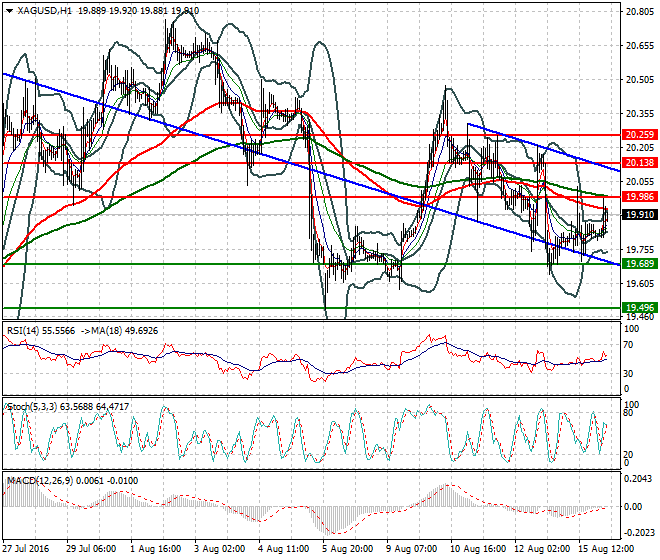Image resolution: width=660 pixels, height=560 pixels.
Task: Click the 20.805 price scale value
Action: click(640, 12)
